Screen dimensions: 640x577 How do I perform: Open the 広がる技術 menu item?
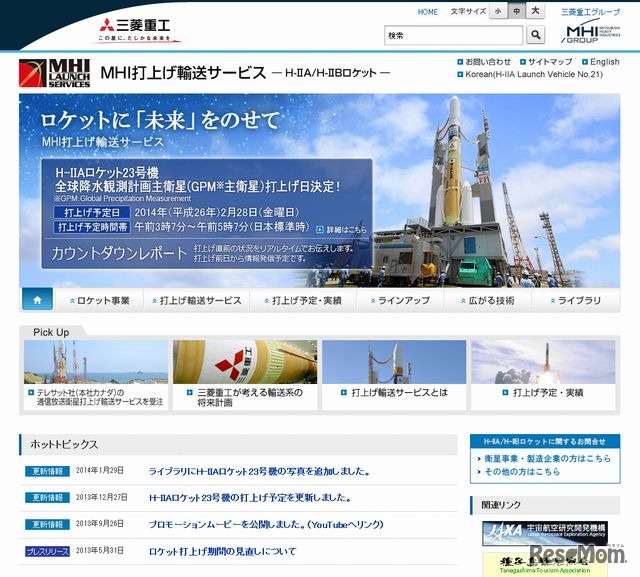(487, 301)
